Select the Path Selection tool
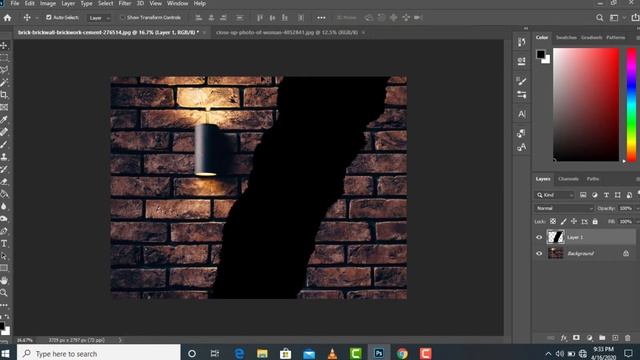This screenshot has height=360, width=640. pos(4,256)
